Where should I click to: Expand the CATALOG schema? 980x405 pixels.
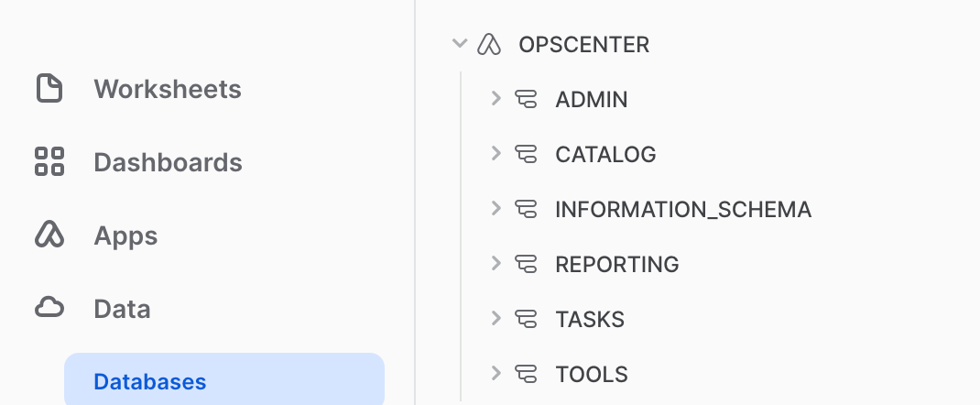pos(496,153)
